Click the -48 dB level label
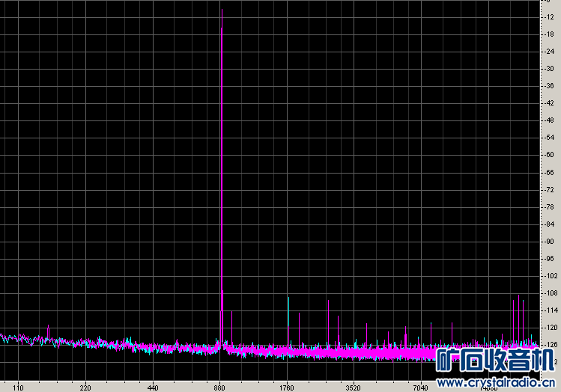This screenshot has width=561, height=392. (550, 120)
